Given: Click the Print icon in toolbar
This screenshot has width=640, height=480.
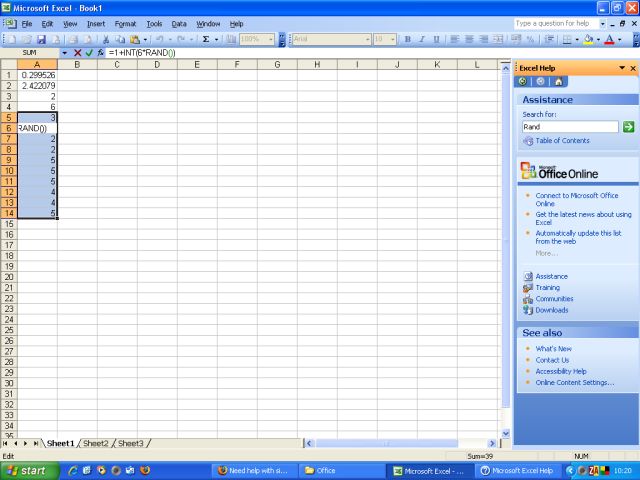Looking at the screenshot, I should (x=73, y=39).
